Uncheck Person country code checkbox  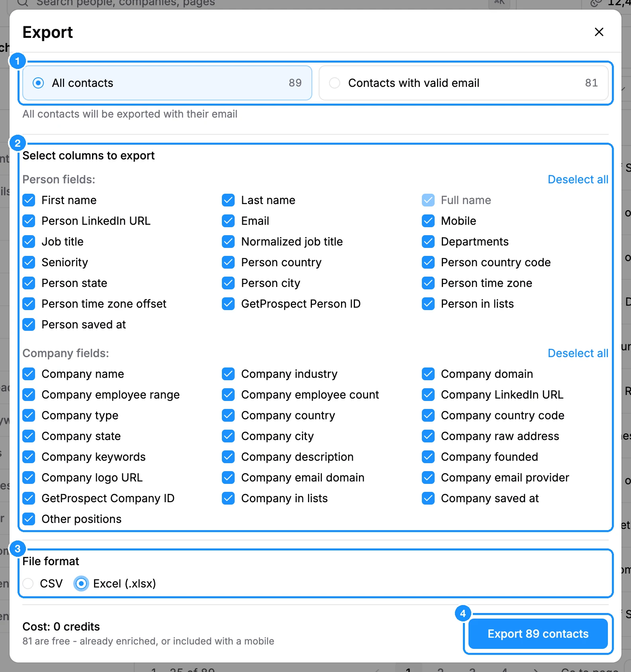pyautogui.click(x=428, y=262)
